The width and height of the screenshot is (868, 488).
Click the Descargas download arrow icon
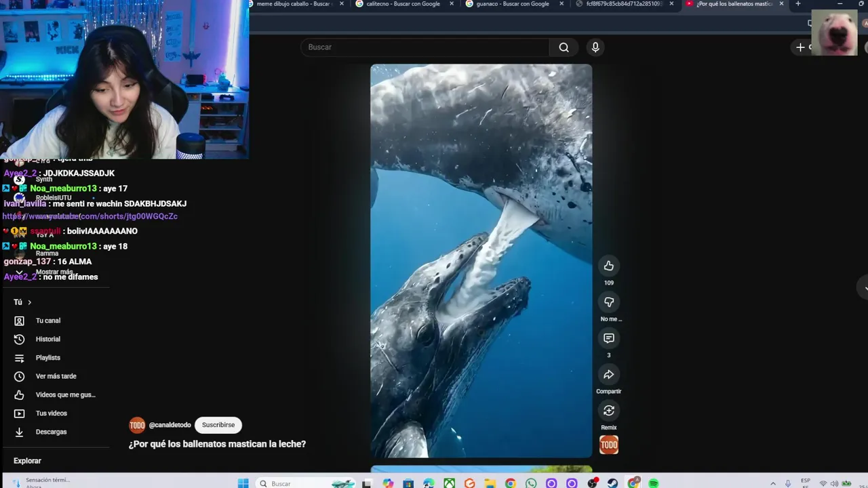pos(19,432)
